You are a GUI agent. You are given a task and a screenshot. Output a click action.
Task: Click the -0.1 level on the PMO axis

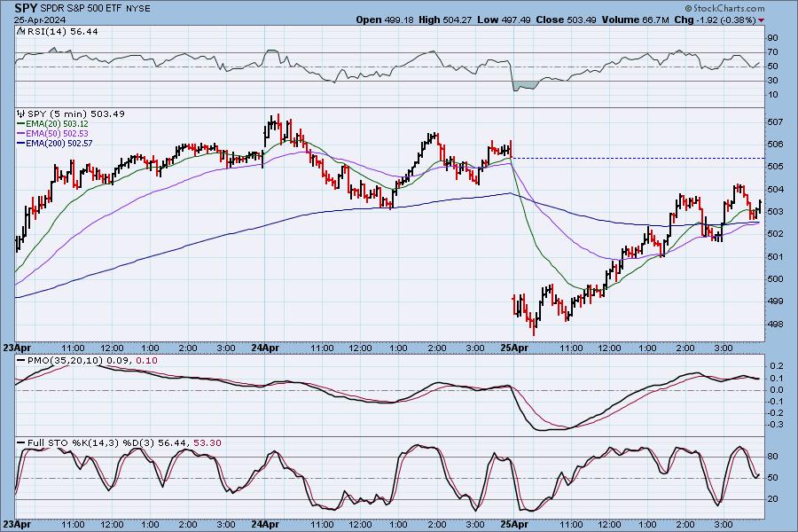coord(775,402)
